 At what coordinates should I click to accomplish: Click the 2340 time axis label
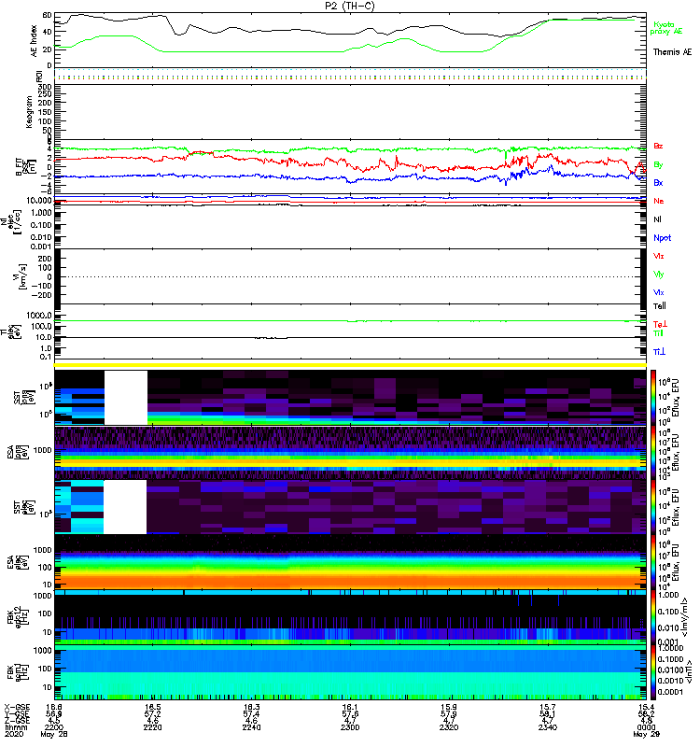pyautogui.click(x=548, y=727)
